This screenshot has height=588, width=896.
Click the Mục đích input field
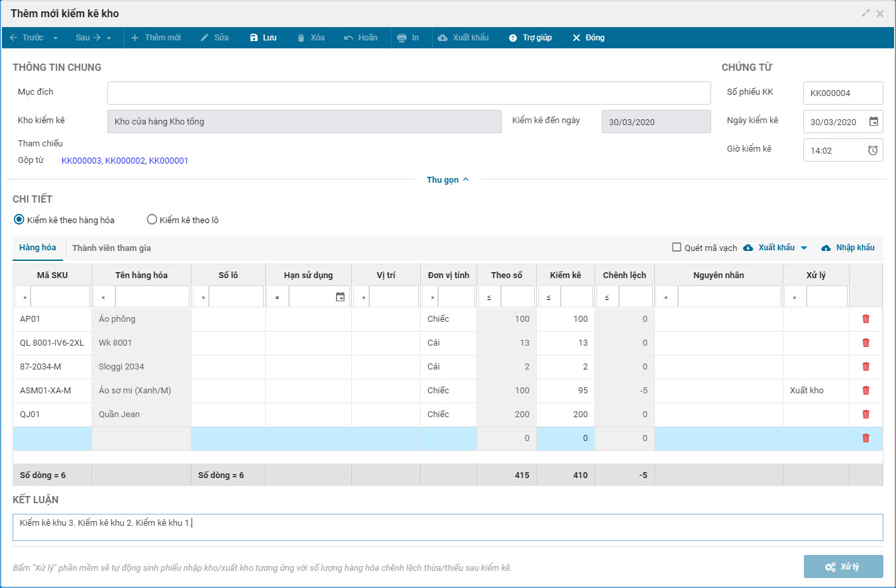408,93
